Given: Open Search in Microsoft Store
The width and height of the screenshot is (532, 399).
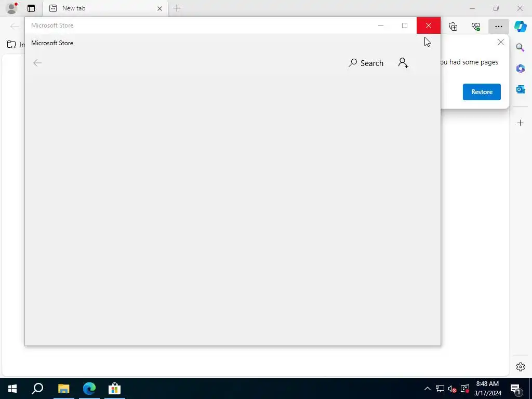Looking at the screenshot, I should click(x=366, y=63).
